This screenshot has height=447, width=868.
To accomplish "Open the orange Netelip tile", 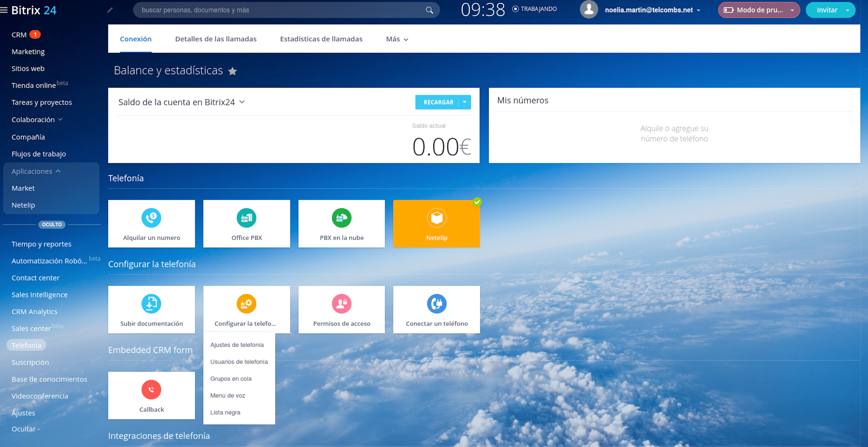I will (x=437, y=223).
